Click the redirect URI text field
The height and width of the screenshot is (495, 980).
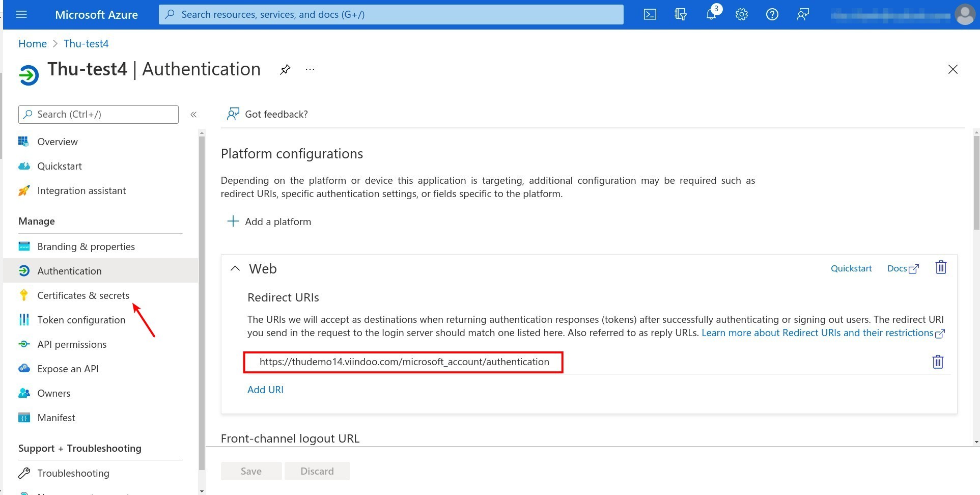click(404, 362)
